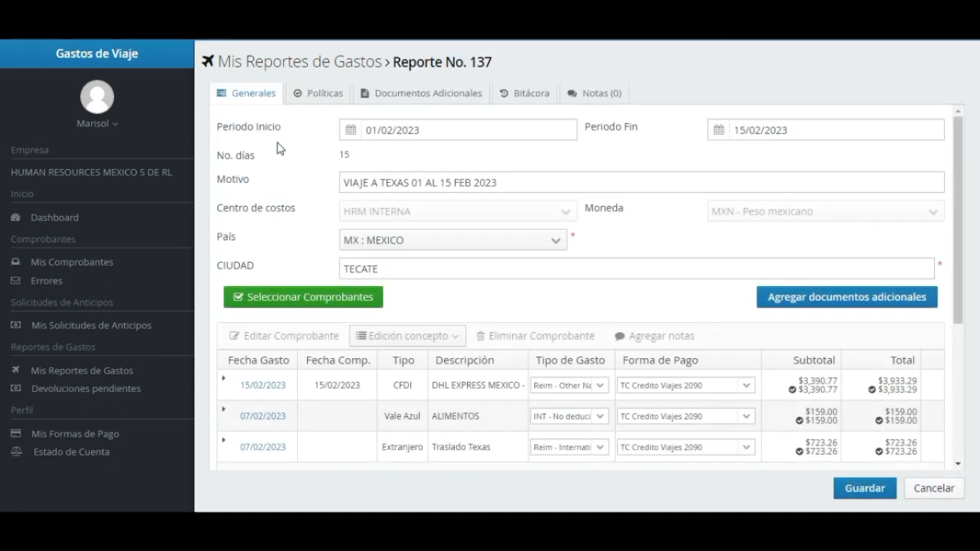Viewport: 980px width, 551px height.
Task: Click the Fecha Gasto column header
Action: pos(258,360)
